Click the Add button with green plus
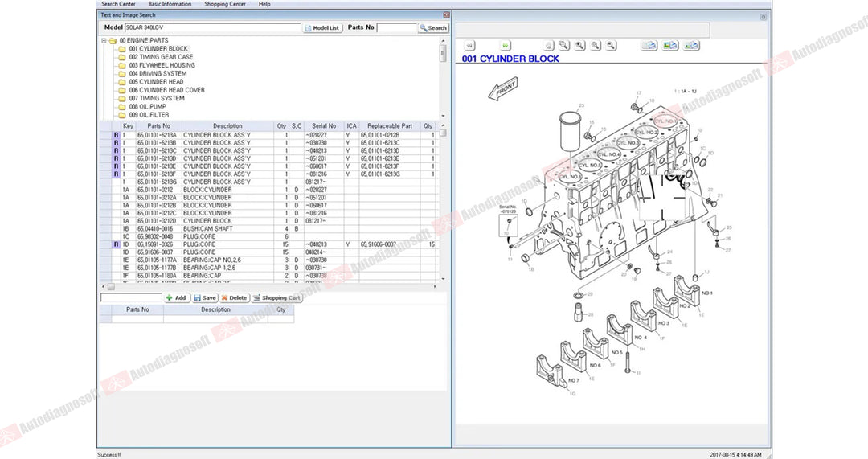The width and height of the screenshot is (868, 459). (x=177, y=298)
